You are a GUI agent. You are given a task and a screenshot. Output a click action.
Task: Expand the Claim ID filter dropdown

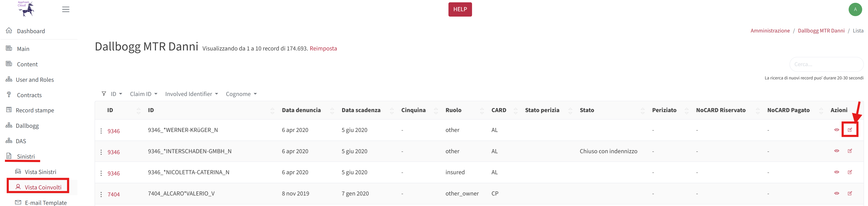click(x=143, y=94)
